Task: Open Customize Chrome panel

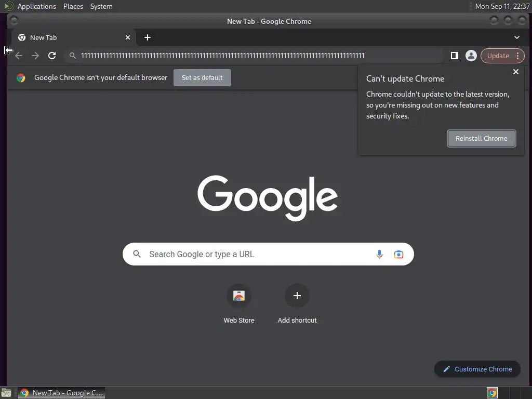Action: click(x=477, y=369)
